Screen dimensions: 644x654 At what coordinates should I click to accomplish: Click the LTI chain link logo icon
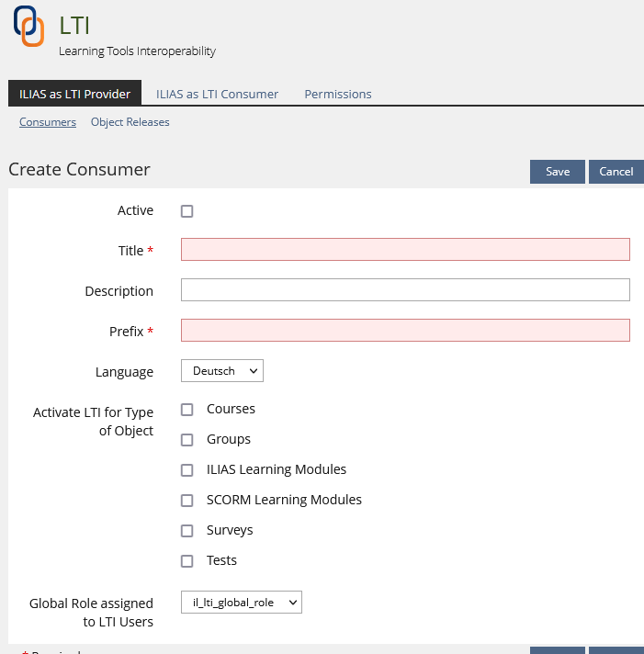click(x=29, y=26)
